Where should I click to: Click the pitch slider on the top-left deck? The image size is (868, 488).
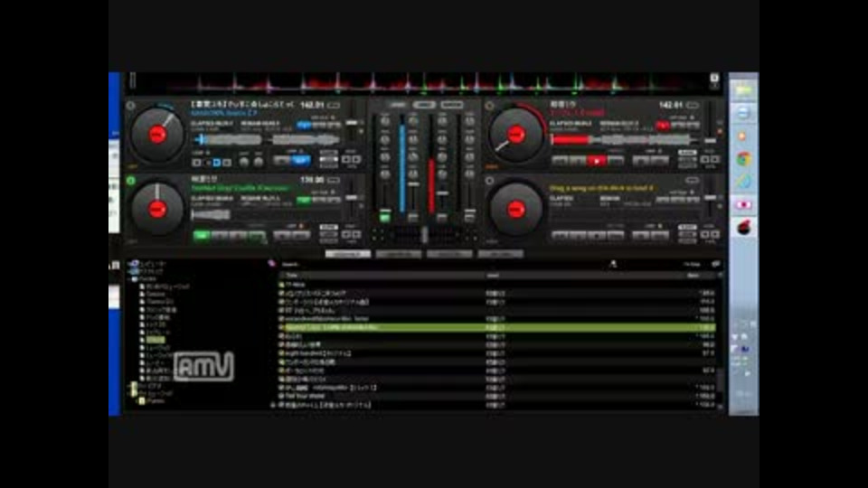pos(352,123)
